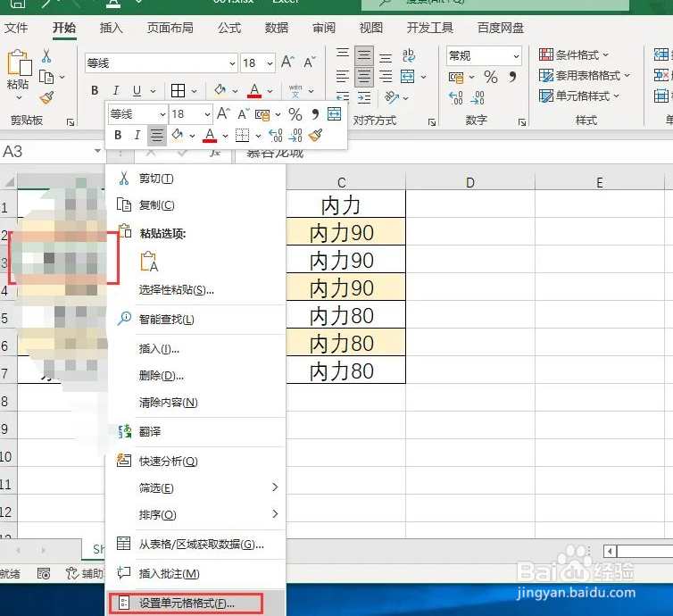This screenshot has height=616, width=673.
Task: Click Percent Style in ribbon number group
Action: pos(491,78)
